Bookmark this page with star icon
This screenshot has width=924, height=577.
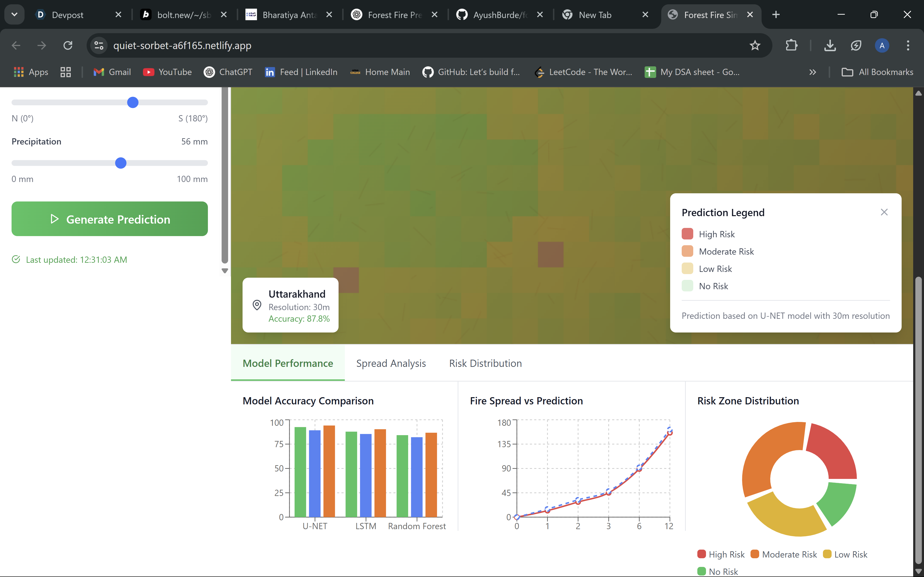(x=754, y=46)
